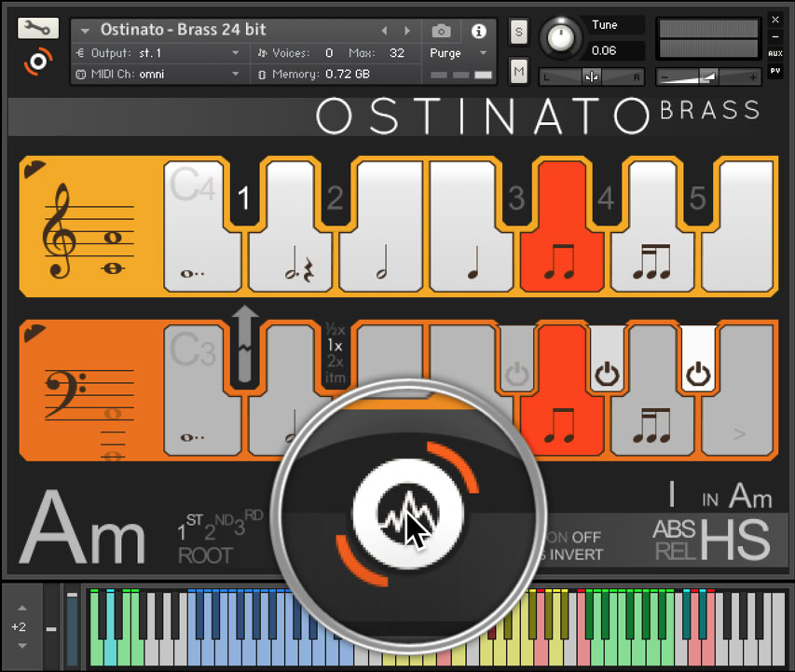The height and width of the screenshot is (672, 795).
Task: Select the red eighth notes key in treble row
Action: pos(562,226)
